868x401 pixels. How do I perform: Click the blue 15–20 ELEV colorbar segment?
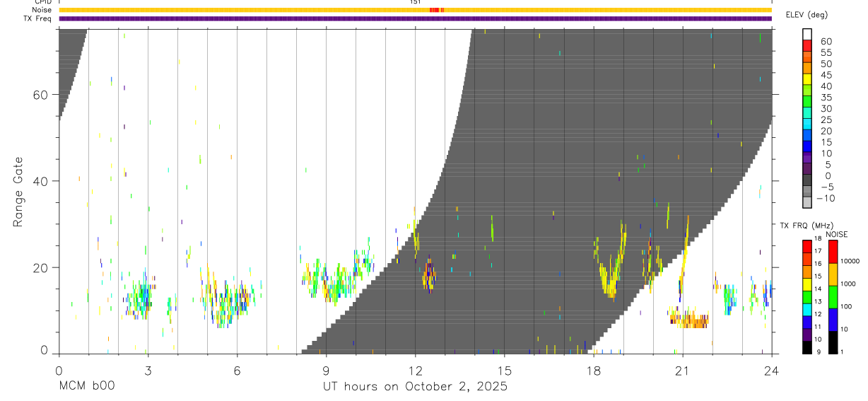[x=807, y=136]
